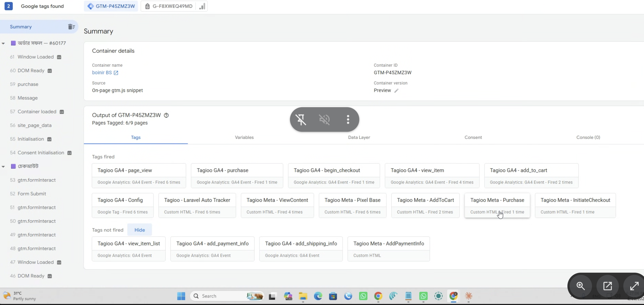Click the bar-chart icon beside G-F8XWEQ49MD
Screen dimensions: 644x305
click(202, 6)
